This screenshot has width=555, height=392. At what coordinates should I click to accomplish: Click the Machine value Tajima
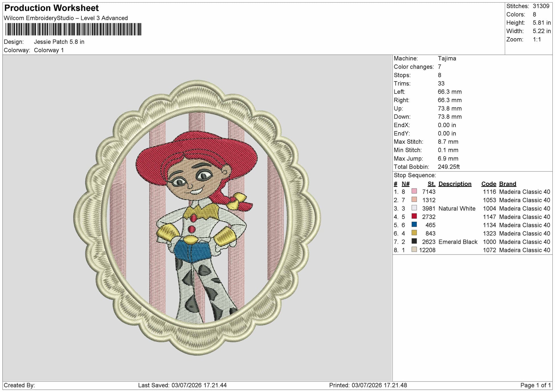[447, 58]
